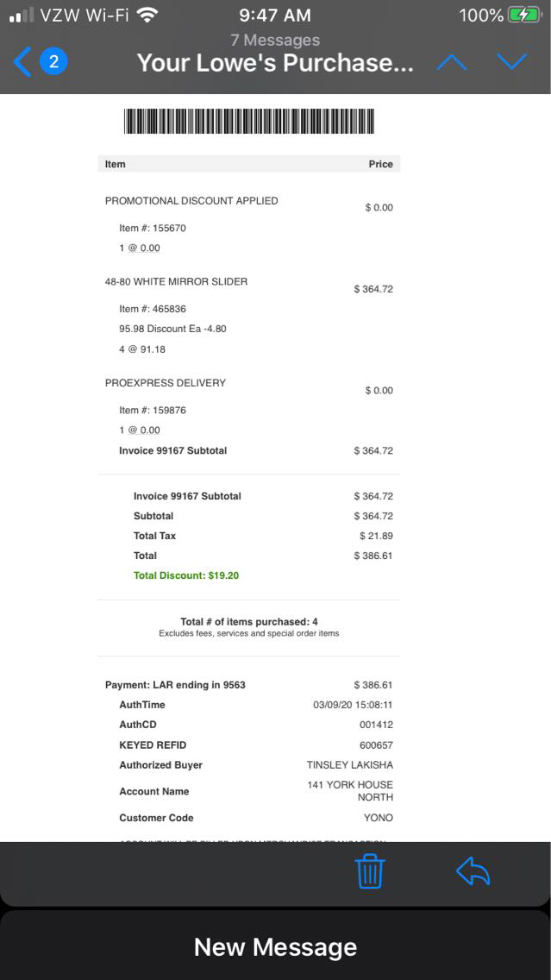Screen dimensions: 551x980
Task: Delete email with trash can icon
Action: coord(370,871)
